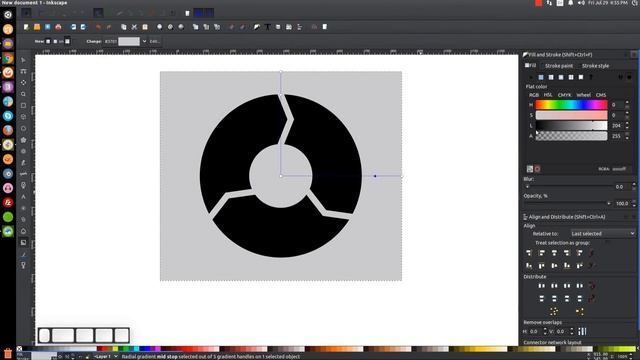The height and width of the screenshot is (360, 640).
Task: Switch to the Fill tab
Action: (531, 65)
